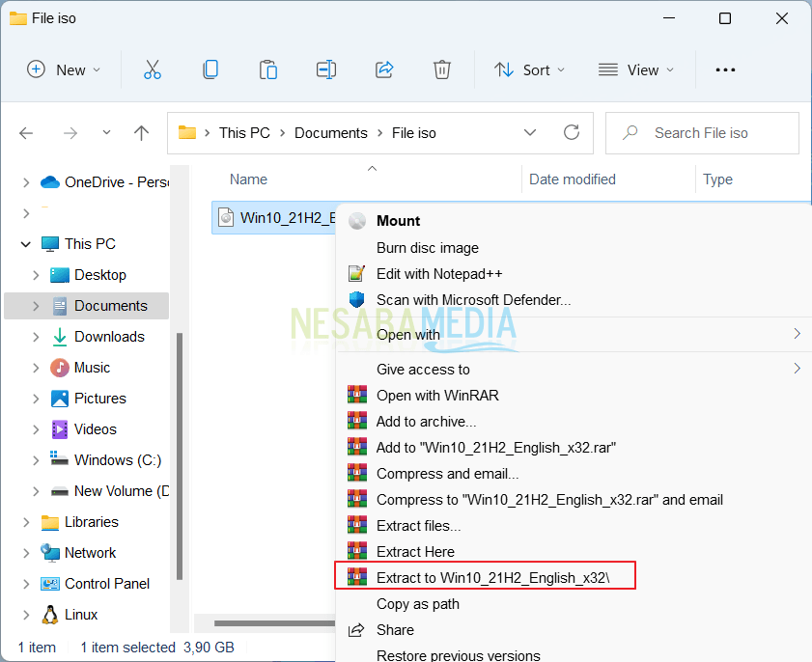Choose Burn disc image
The width and height of the screenshot is (812, 662).
574,248
